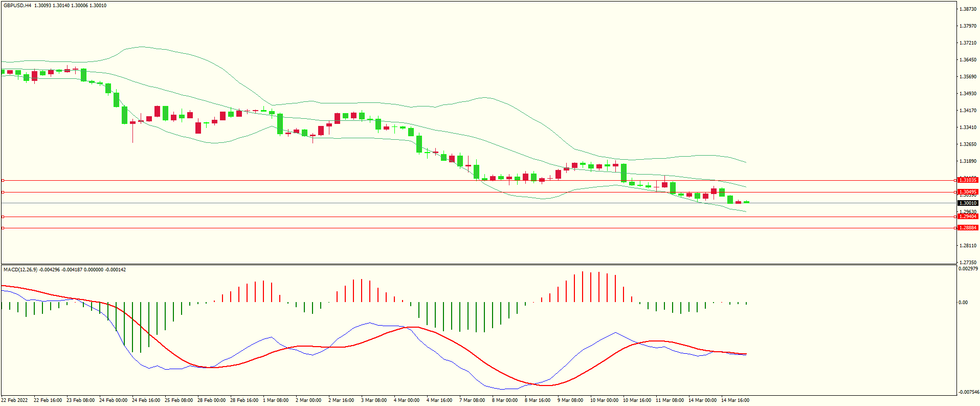Screen dimensions: 980x406
Task: Click the 0.002979 MACD scale value
Action: click(968, 269)
